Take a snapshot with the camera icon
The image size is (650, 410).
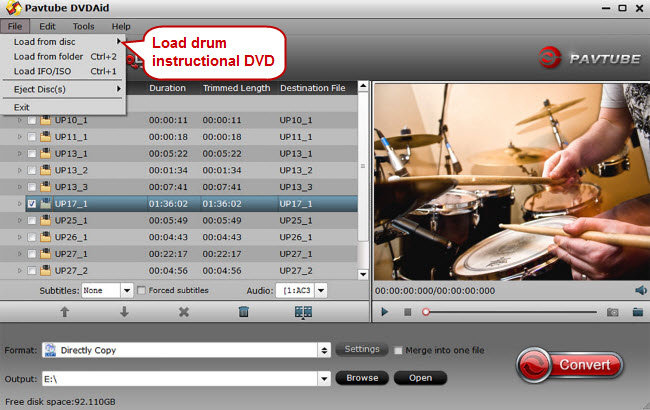pos(613,312)
